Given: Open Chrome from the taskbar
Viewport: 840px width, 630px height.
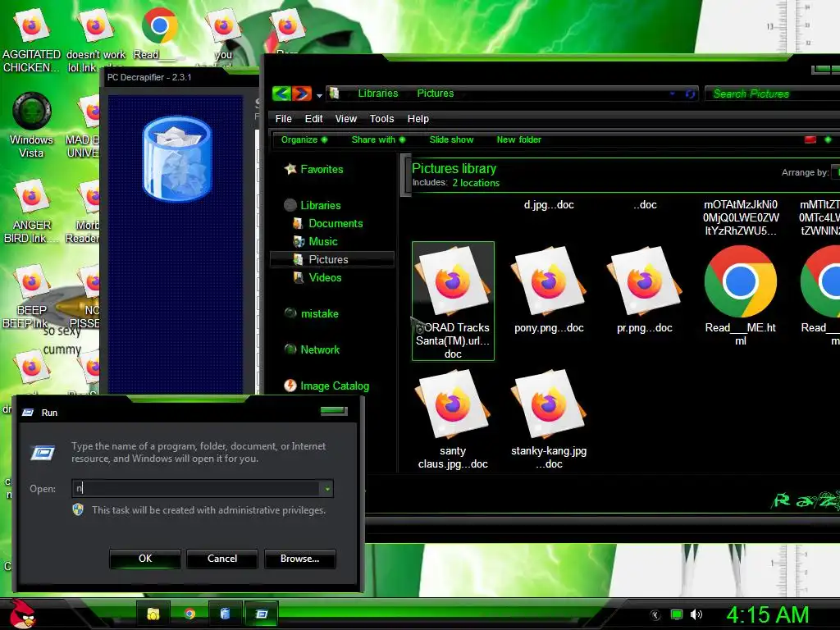Looking at the screenshot, I should (189, 614).
